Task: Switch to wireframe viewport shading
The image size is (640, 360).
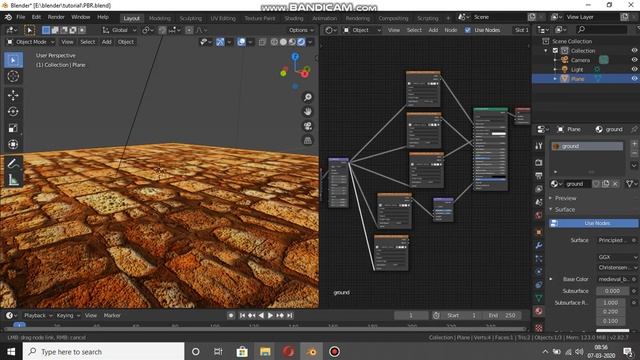Action: 274,42
